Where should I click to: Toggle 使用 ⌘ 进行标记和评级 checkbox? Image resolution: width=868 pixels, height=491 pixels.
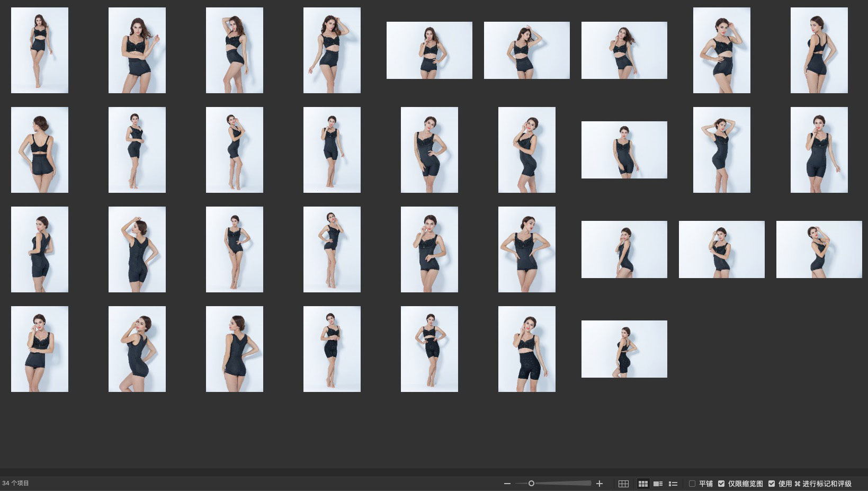tap(772, 484)
